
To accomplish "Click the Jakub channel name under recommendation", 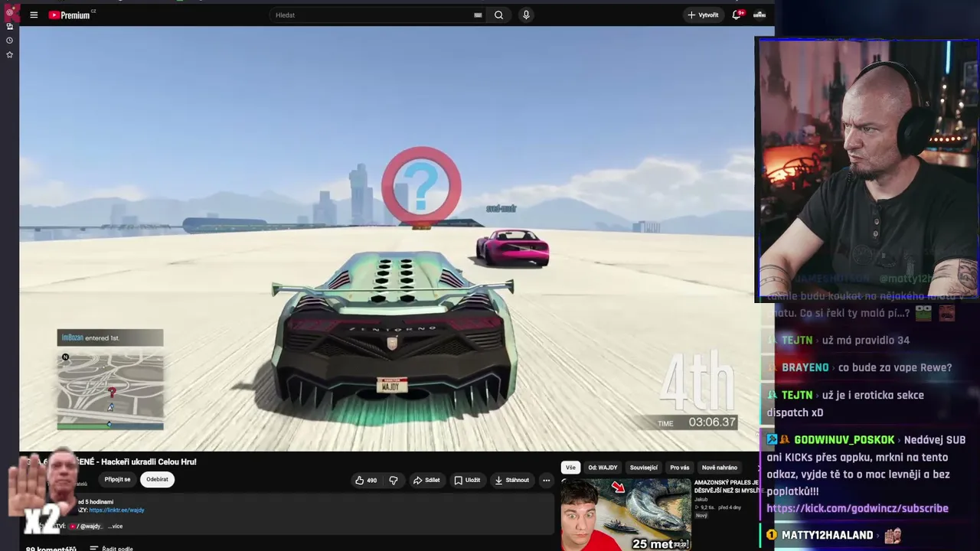I will (701, 499).
